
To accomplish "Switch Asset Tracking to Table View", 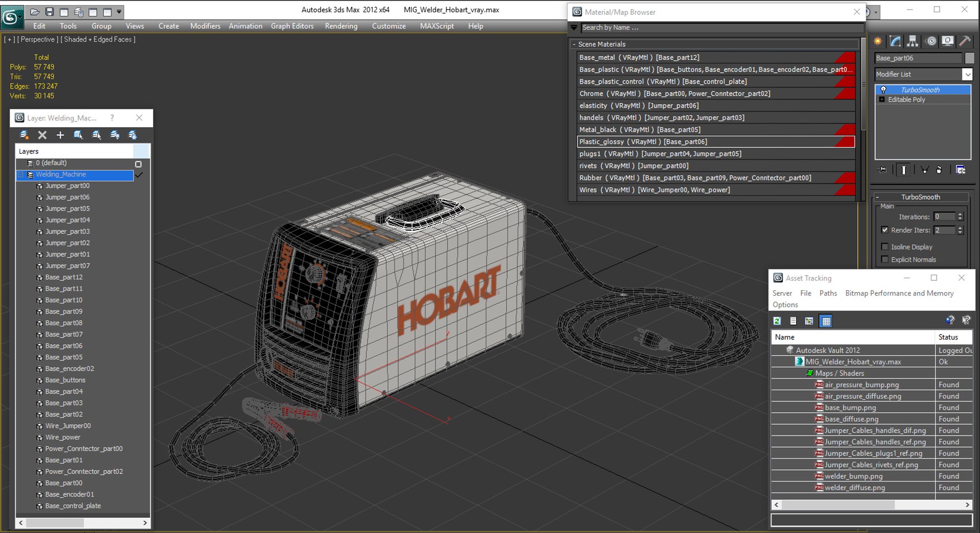I will pyautogui.click(x=826, y=321).
